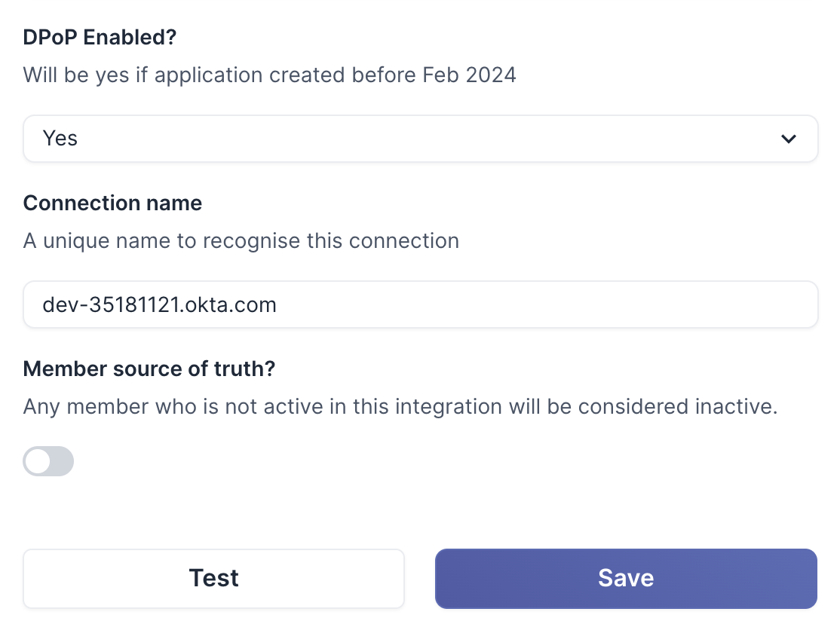
Task: Click the 'DPoP Enabled?' label
Action: [100, 37]
